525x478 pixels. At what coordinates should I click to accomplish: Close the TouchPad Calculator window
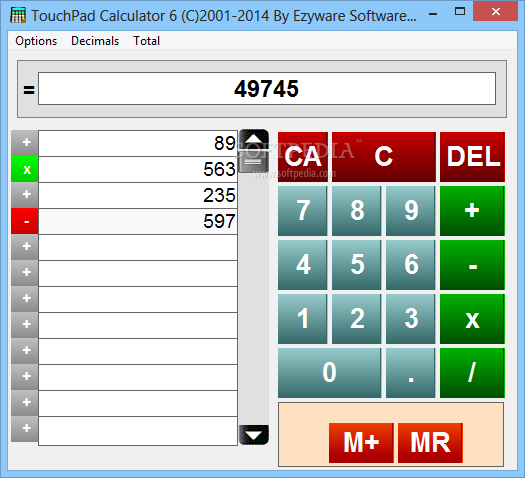pos(496,12)
